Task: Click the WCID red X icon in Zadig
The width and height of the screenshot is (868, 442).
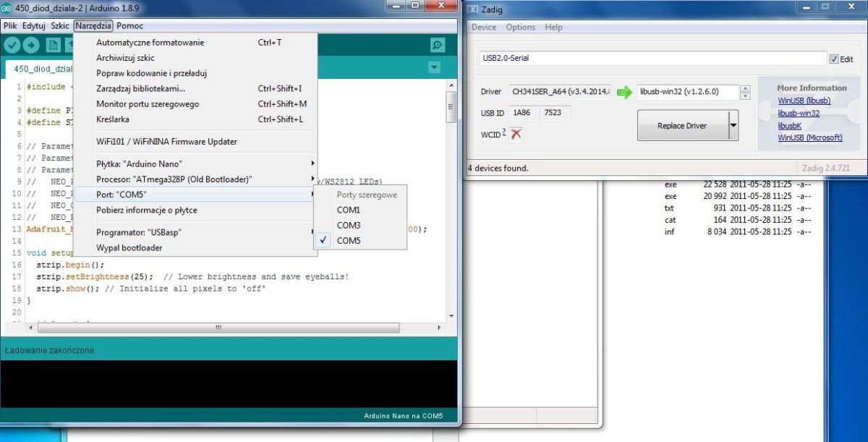Action: (516, 134)
